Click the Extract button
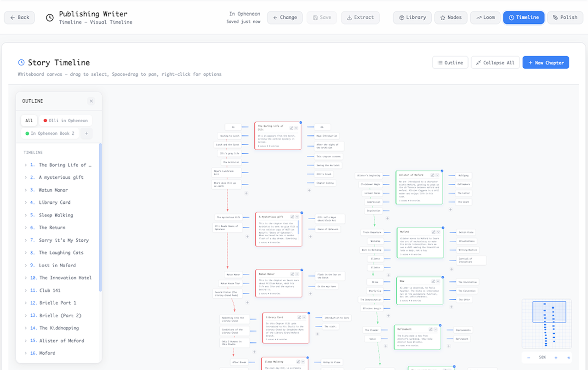588x370 pixels. tap(360, 17)
